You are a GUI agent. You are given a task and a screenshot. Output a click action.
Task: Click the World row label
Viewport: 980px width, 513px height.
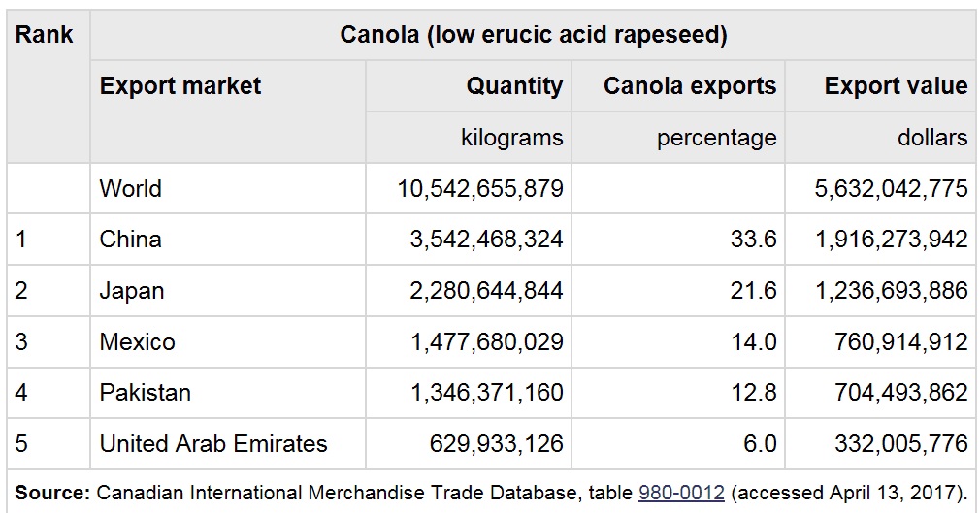[130, 188]
